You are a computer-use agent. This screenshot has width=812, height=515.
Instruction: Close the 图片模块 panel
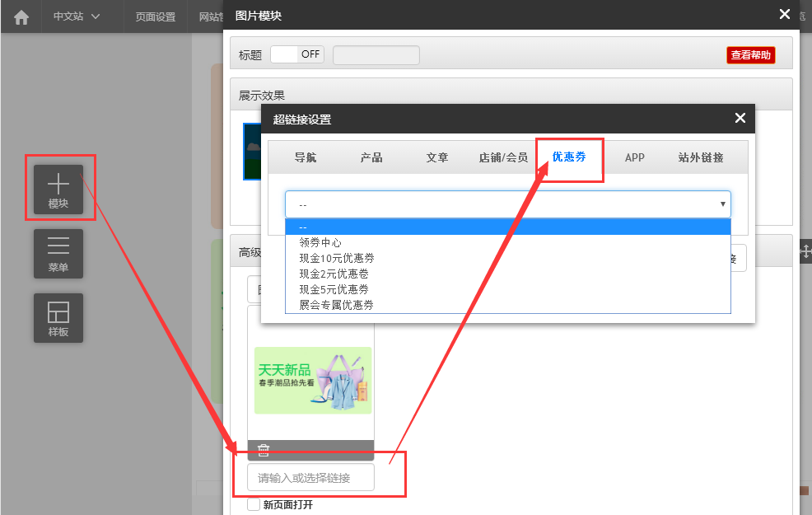pyautogui.click(x=785, y=14)
